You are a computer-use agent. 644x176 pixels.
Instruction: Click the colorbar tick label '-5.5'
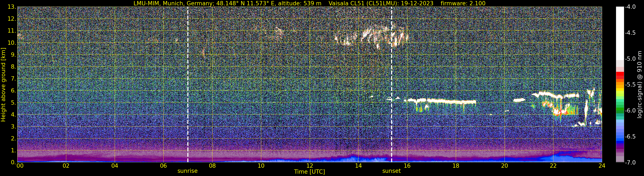630,85
